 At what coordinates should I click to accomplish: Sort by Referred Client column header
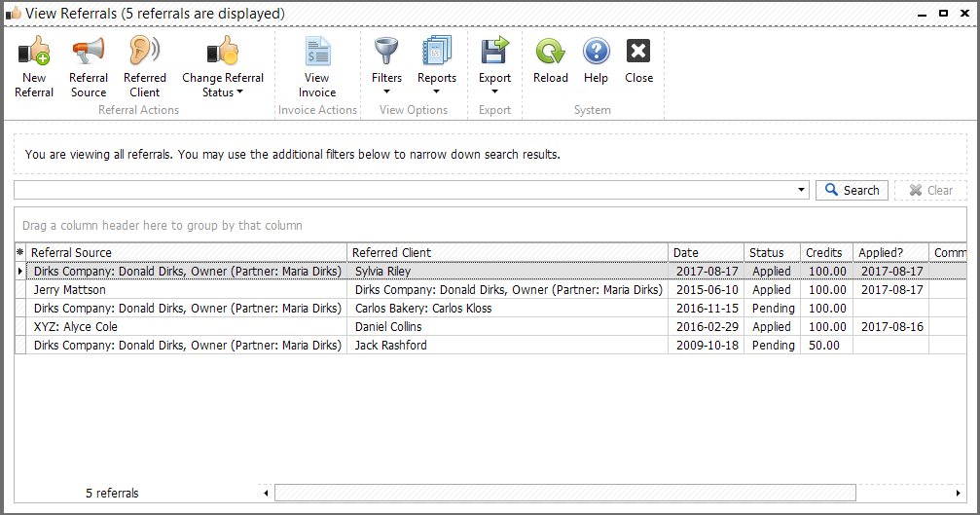click(507, 252)
